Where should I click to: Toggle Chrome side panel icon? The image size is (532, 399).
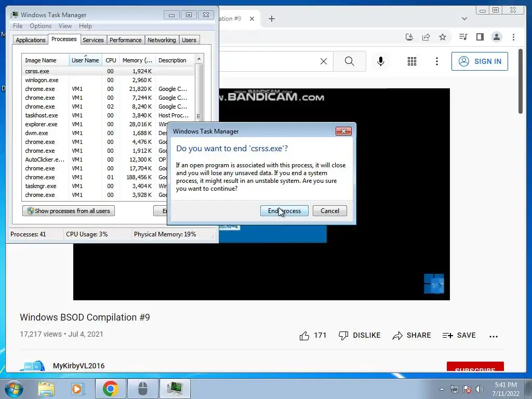(x=480, y=37)
